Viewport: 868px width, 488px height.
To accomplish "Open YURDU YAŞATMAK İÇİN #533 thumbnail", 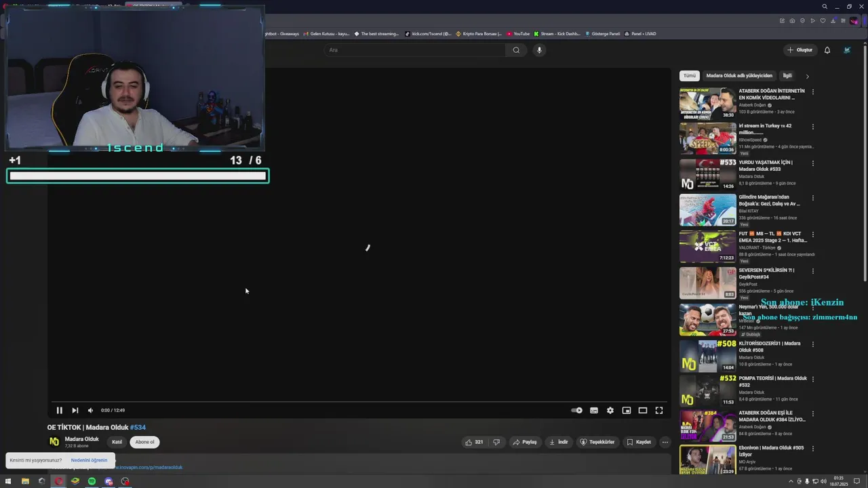I will 708,175.
